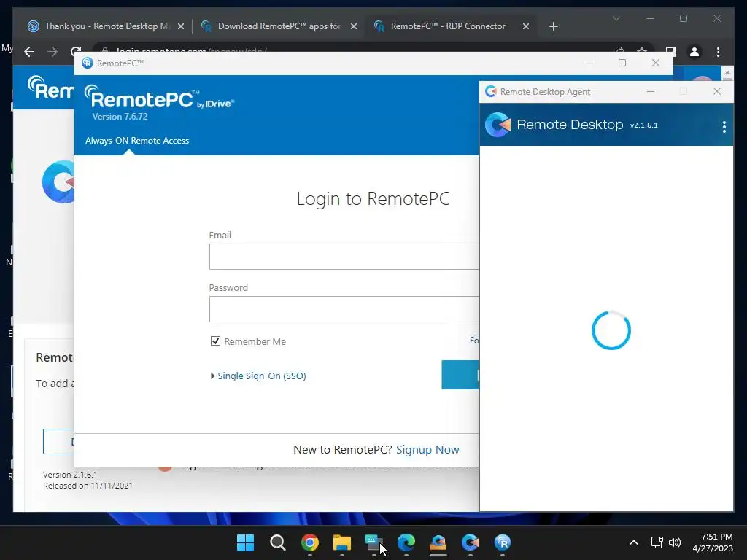Screen dimensions: 747x560
Task: Open a new Chrome tab
Action: coord(553,26)
